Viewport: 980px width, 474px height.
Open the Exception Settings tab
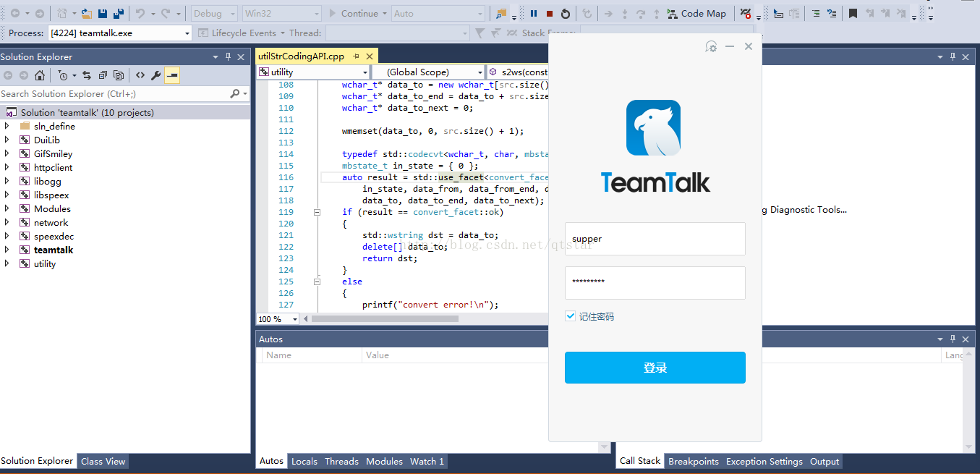coord(764,461)
